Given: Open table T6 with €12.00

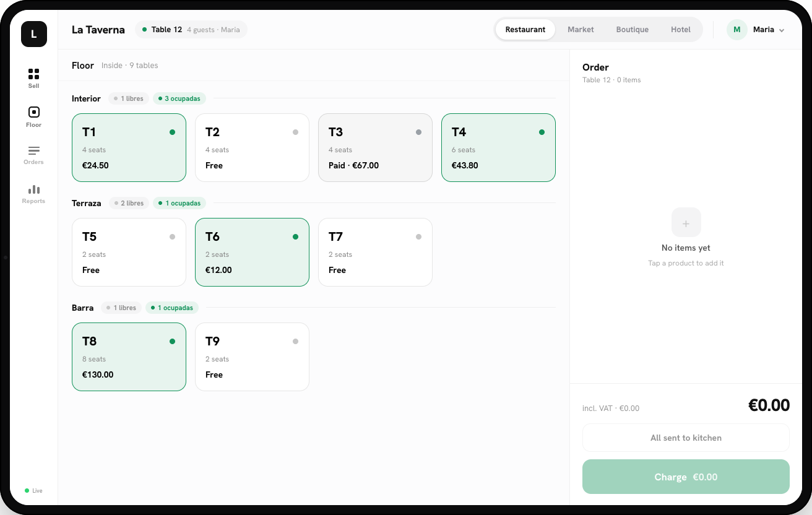Looking at the screenshot, I should (x=252, y=252).
